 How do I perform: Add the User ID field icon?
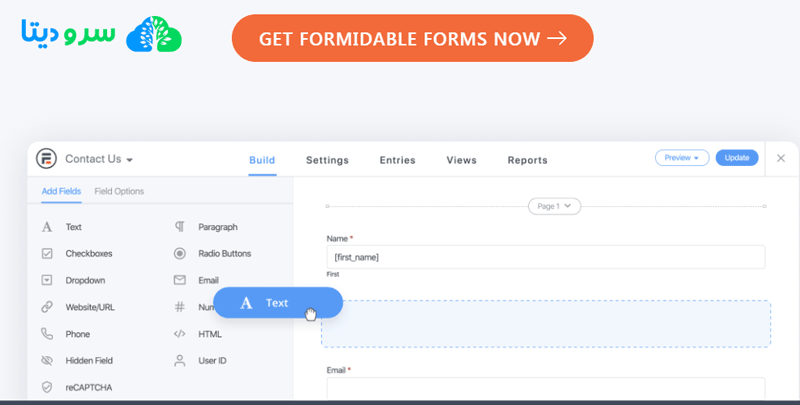pyautogui.click(x=180, y=360)
